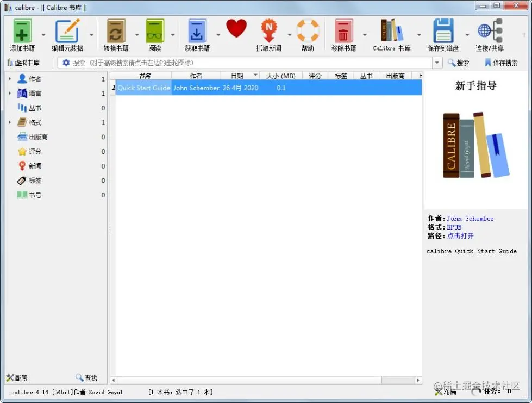Open dropdown arrow next to 阅读
Viewport: 532px width, 403px height.
(173, 35)
